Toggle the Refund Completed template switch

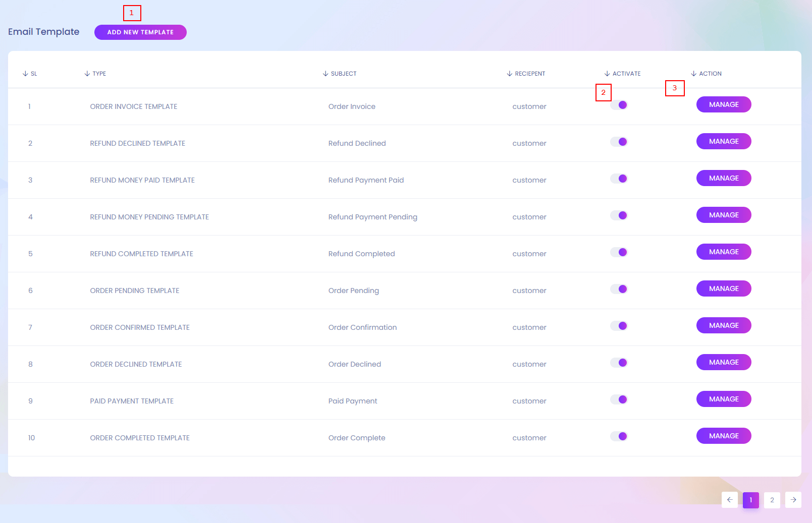pyautogui.click(x=619, y=252)
